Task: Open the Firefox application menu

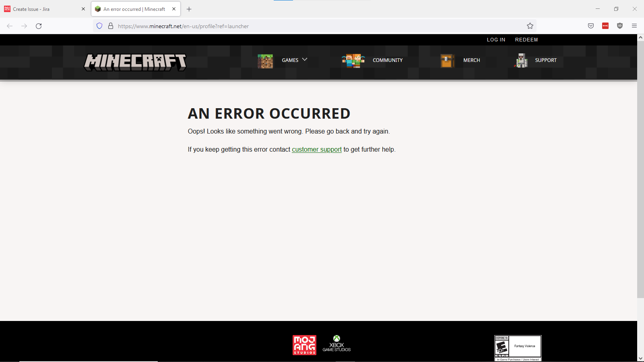Action: (634, 26)
